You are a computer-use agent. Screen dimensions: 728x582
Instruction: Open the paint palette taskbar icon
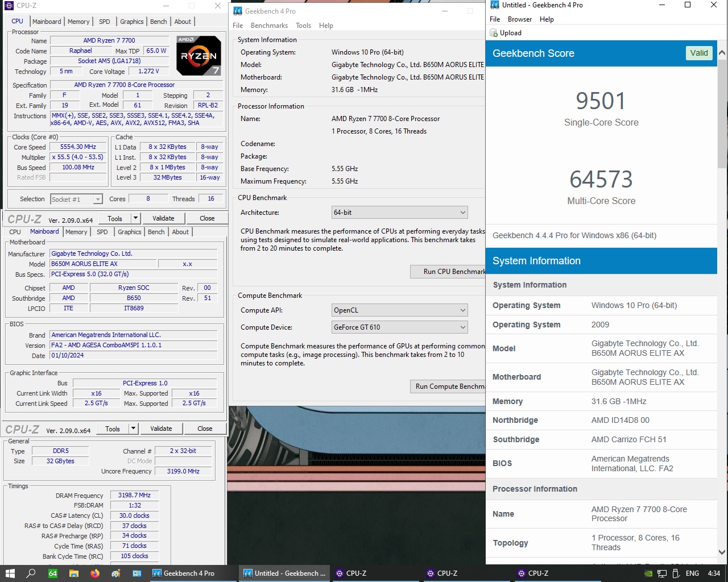coord(116,573)
